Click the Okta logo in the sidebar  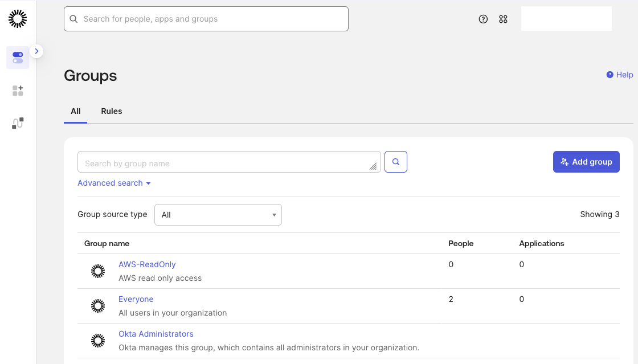click(x=17, y=18)
